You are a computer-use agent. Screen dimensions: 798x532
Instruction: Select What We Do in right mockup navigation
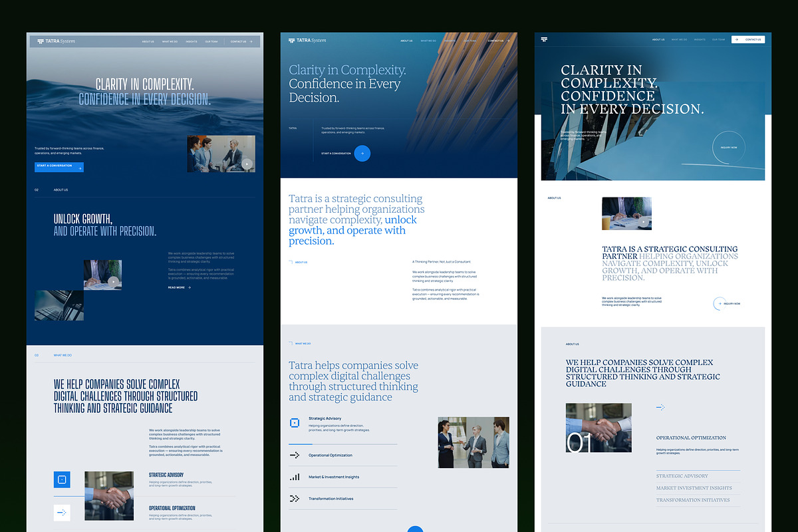click(x=679, y=40)
